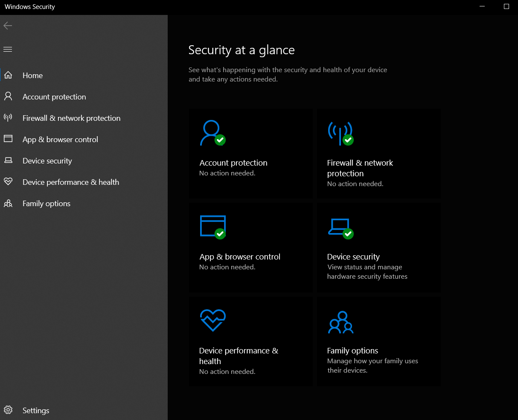Click the Settings gear icon
This screenshot has width=518, height=420.
click(x=8, y=410)
